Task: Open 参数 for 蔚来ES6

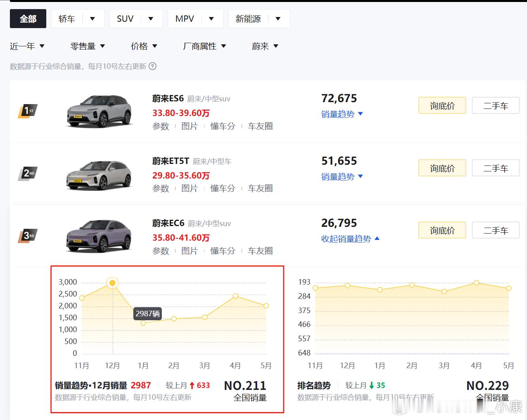Action: tap(161, 126)
